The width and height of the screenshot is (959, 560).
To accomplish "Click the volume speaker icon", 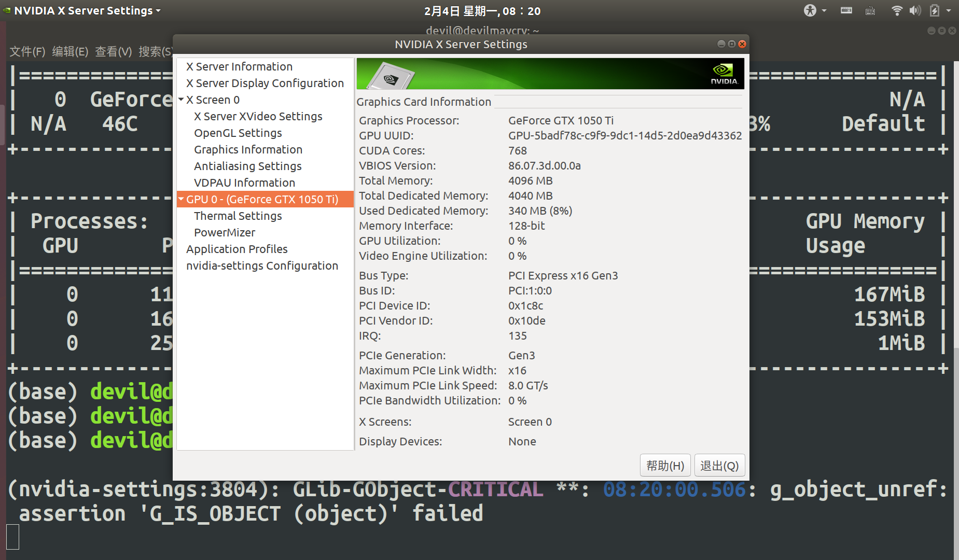I will pos(915,10).
